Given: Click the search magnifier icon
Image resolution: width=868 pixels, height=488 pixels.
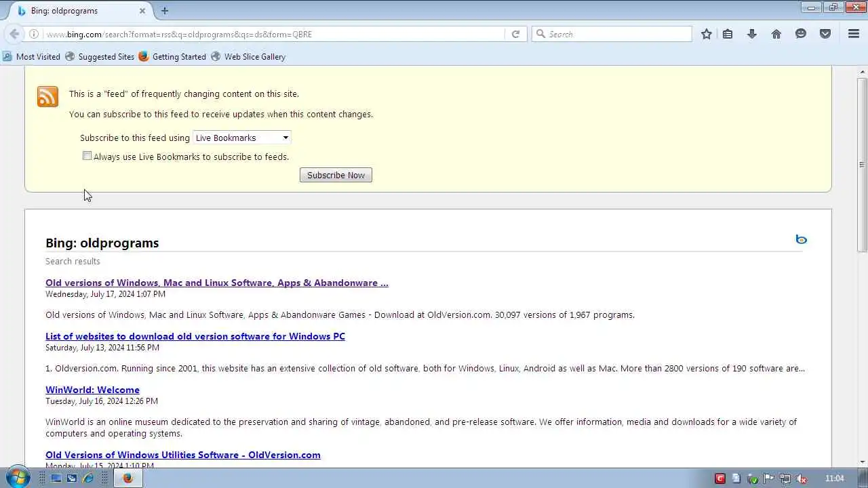Looking at the screenshot, I should coord(540,34).
